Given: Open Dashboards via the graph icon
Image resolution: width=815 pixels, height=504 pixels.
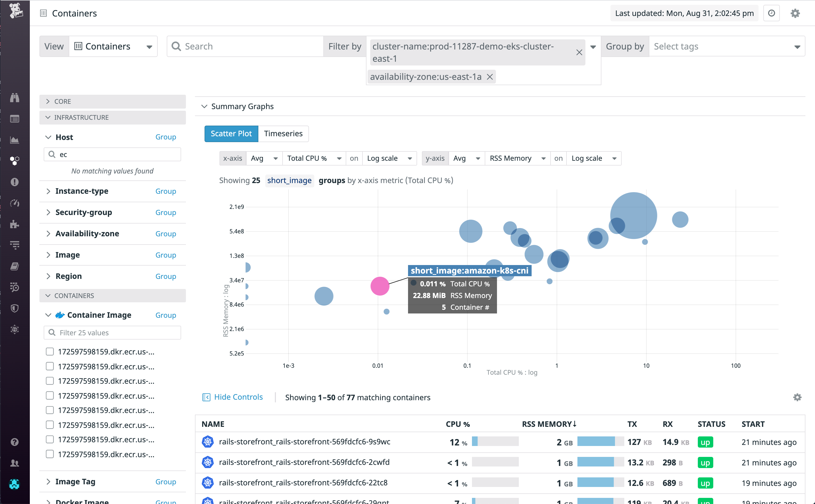Looking at the screenshot, I should (x=15, y=140).
